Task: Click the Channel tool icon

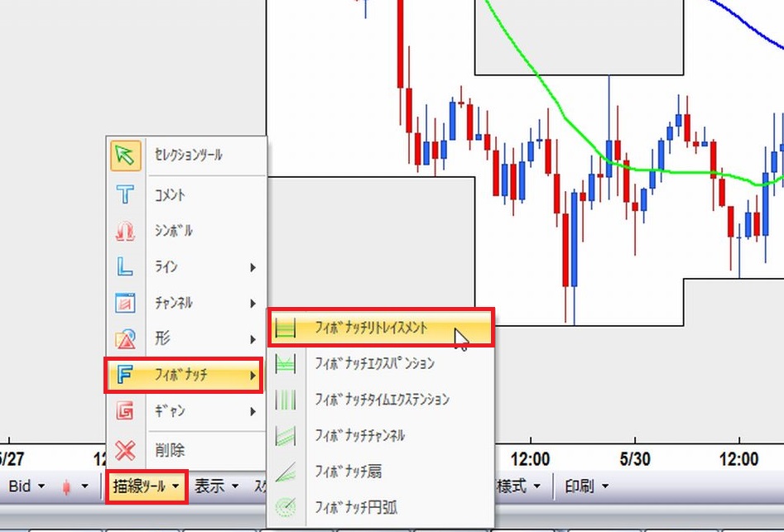Action: tap(125, 303)
